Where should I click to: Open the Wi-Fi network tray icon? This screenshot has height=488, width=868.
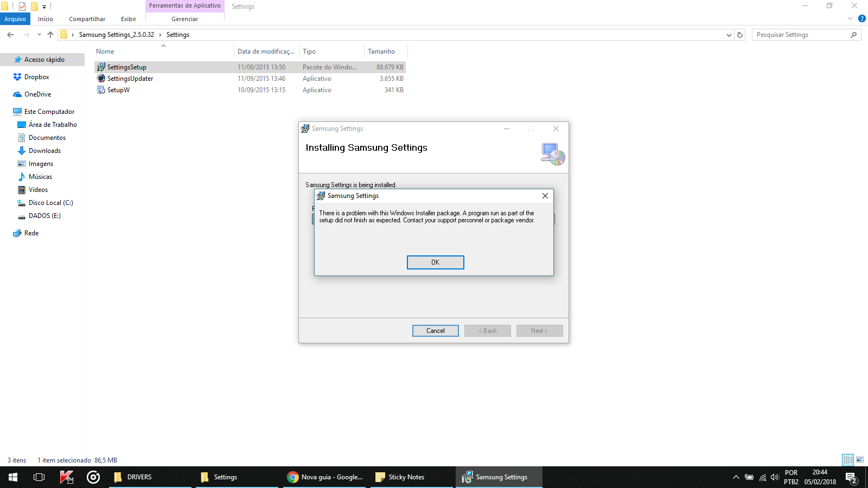pyautogui.click(x=762, y=477)
